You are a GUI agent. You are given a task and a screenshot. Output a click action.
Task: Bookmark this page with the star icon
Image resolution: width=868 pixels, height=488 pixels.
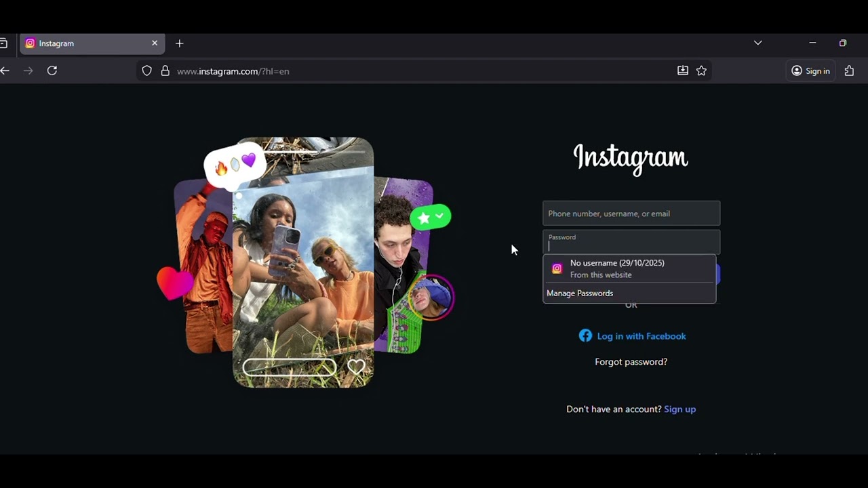click(701, 70)
